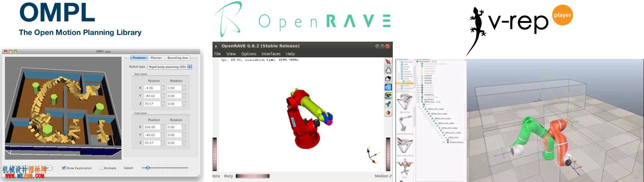Click Start pose X position field -4.96
The height and width of the screenshot is (182, 644).
tap(152, 88)
